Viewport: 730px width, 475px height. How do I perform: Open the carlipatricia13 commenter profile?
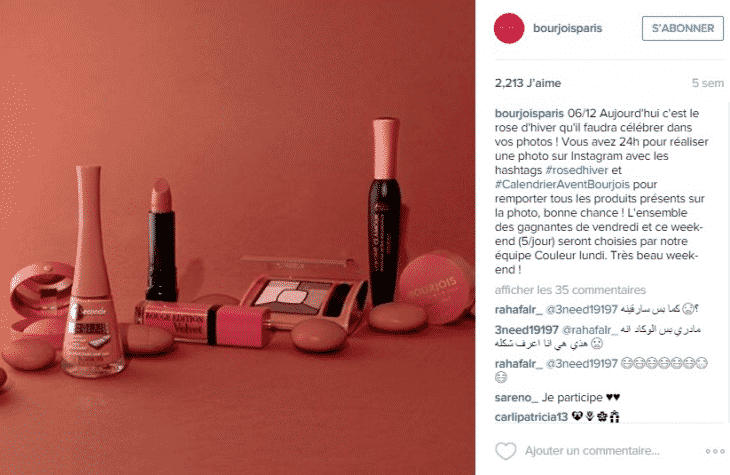pyautogui.click(x=531, y=417)
